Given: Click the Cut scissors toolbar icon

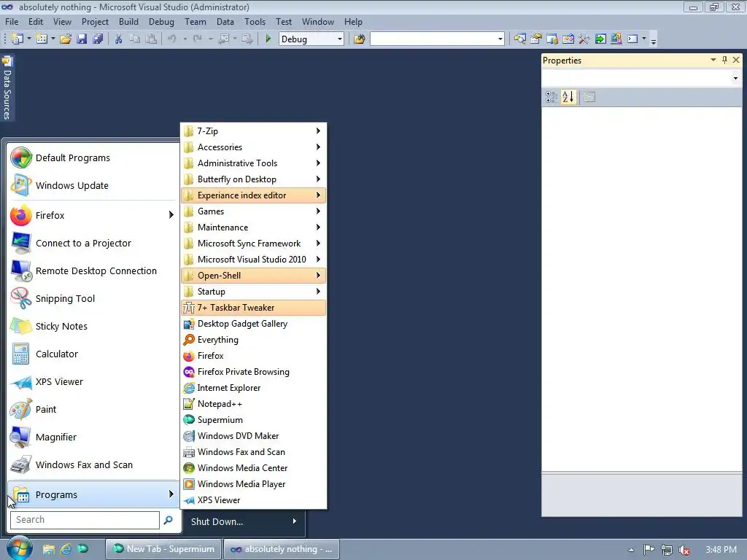Looking at the screenshot, I should pos(118,39).
